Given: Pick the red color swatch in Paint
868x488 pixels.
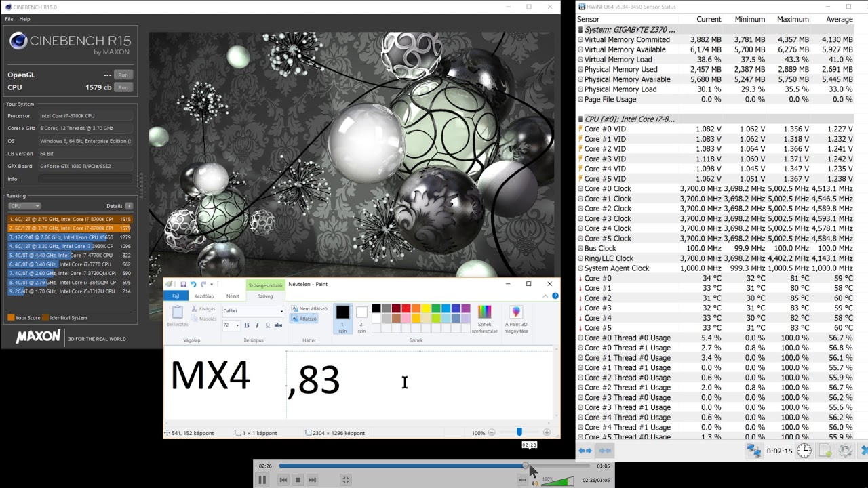Looking at the screenshot, I should click(406, 308).
